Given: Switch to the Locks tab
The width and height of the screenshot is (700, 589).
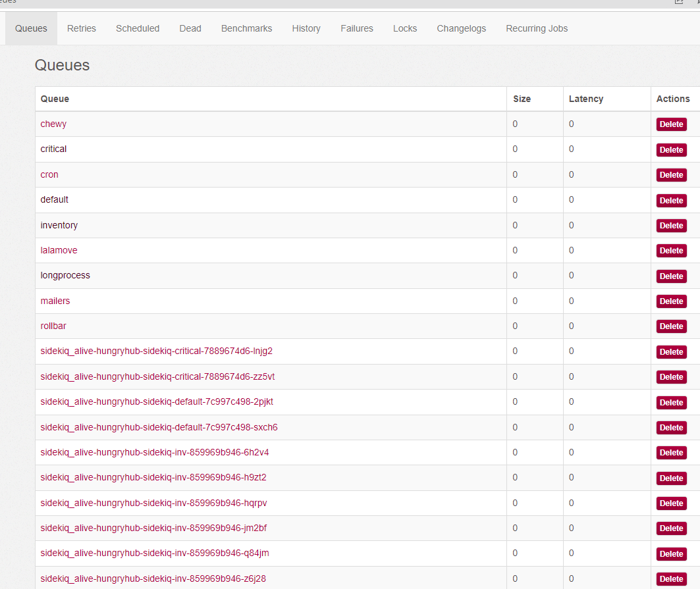Looking at the screenshot, I should [x=405, y=28].
